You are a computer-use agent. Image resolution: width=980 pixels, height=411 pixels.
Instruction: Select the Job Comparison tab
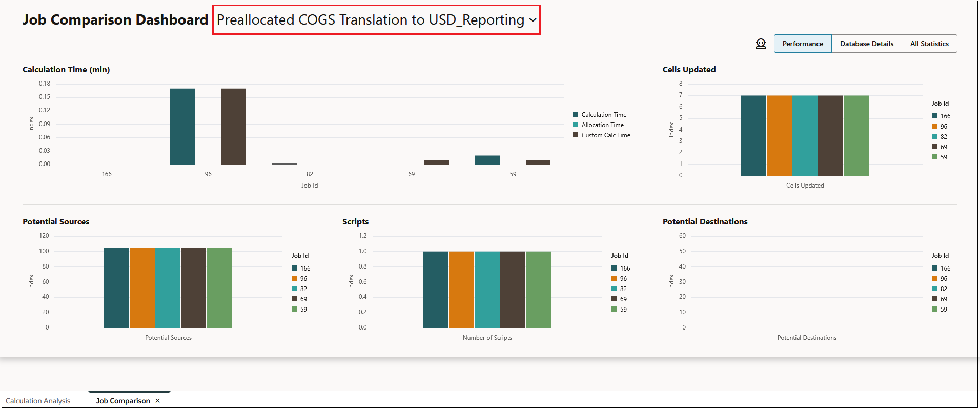[123, 401]
